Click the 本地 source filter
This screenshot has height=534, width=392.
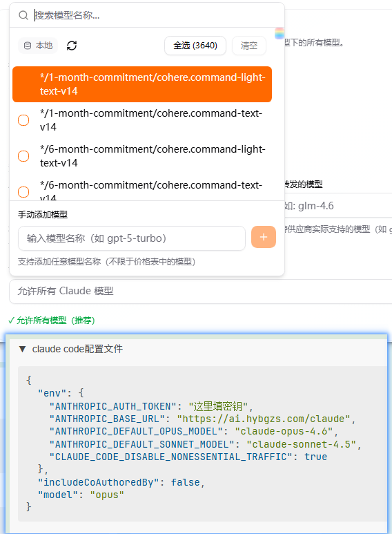pos(38,46)
